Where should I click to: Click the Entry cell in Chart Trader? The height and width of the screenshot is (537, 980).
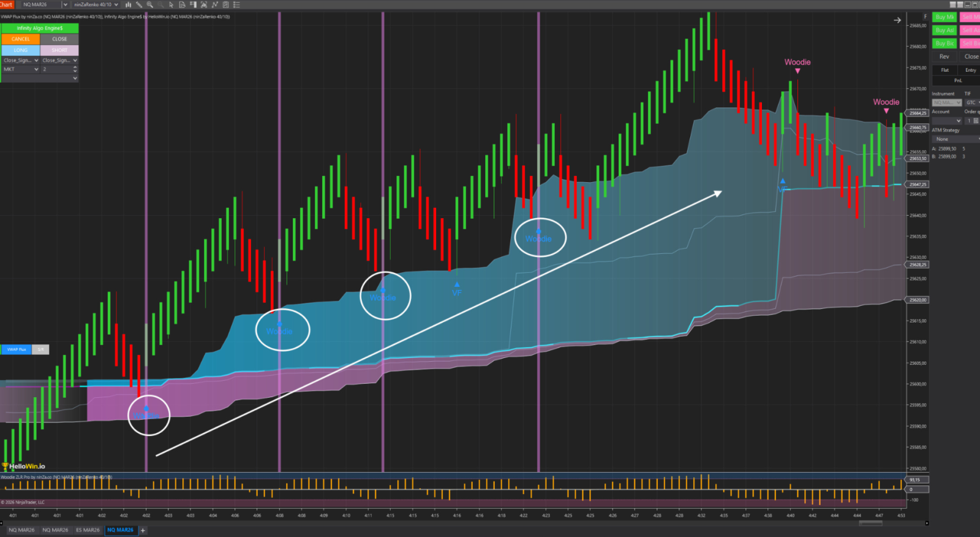[x=970, y=70]
